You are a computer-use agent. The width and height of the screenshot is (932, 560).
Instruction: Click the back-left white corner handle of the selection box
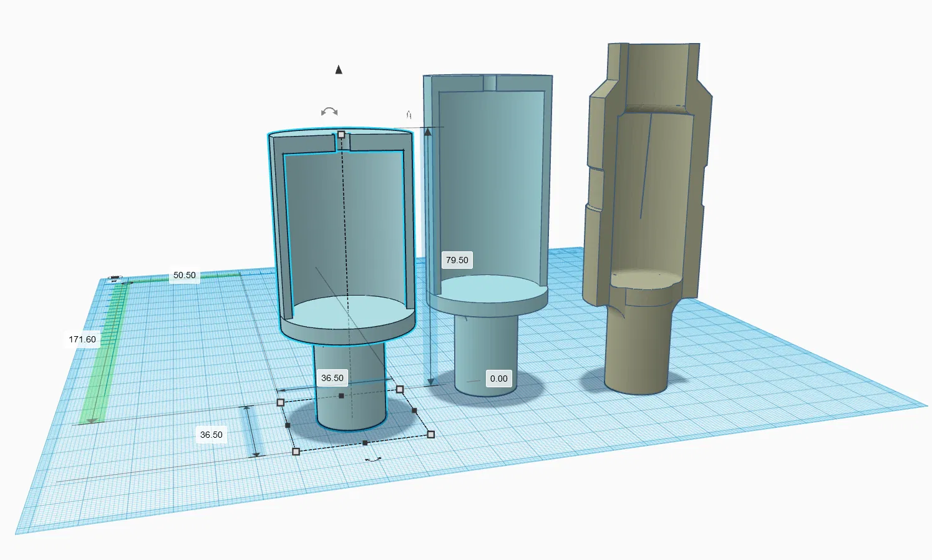[281, 402]
